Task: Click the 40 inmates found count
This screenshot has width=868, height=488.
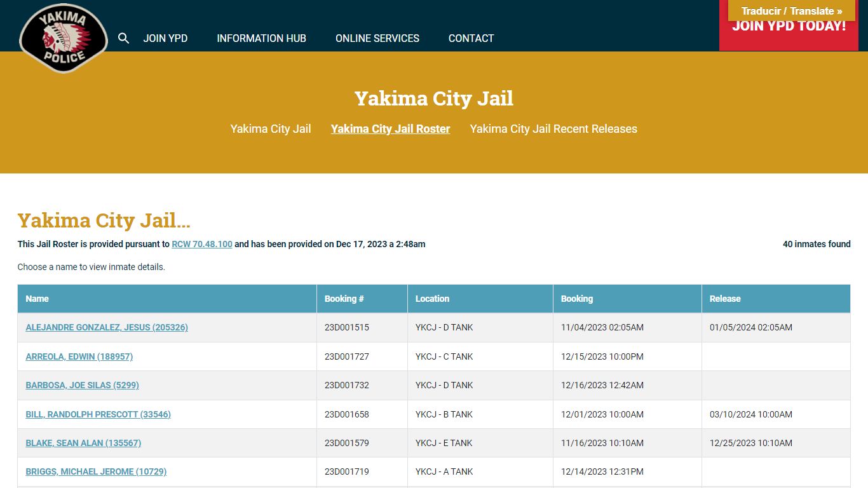Action: click(x=817, y=244)
